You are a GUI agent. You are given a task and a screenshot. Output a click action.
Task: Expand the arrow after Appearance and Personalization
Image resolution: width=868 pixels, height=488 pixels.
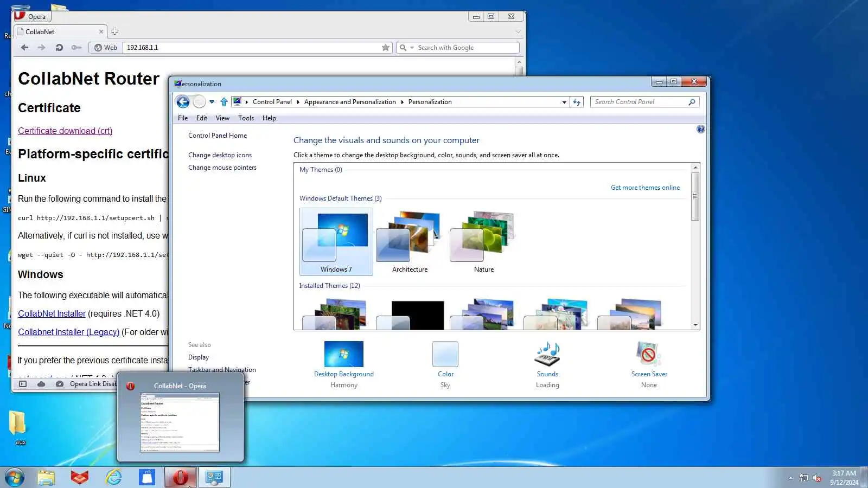(402, 102)
